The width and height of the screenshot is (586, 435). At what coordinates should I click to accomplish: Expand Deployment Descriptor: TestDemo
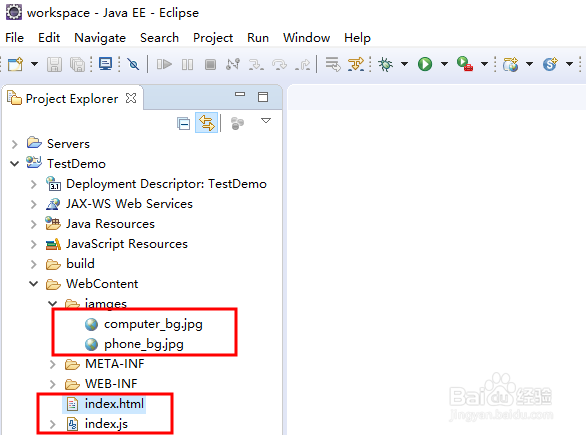tap(34, 184)
